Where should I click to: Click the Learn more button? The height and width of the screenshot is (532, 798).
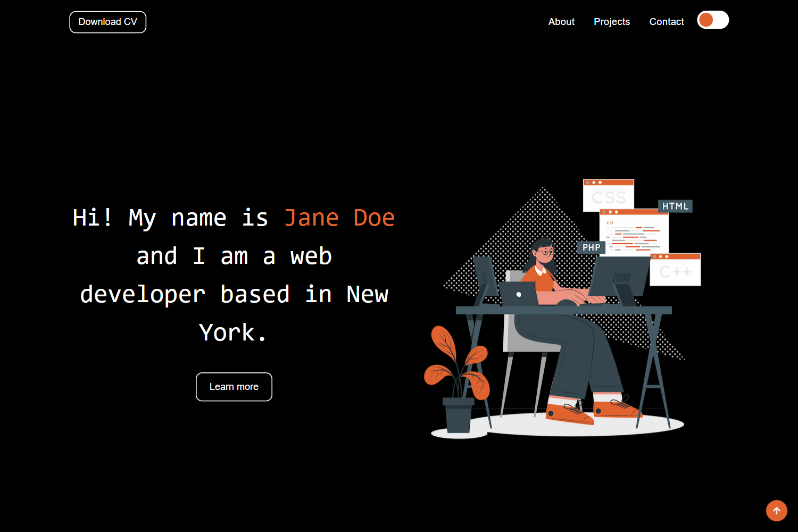pyautogui.click(x=234, y=387)
